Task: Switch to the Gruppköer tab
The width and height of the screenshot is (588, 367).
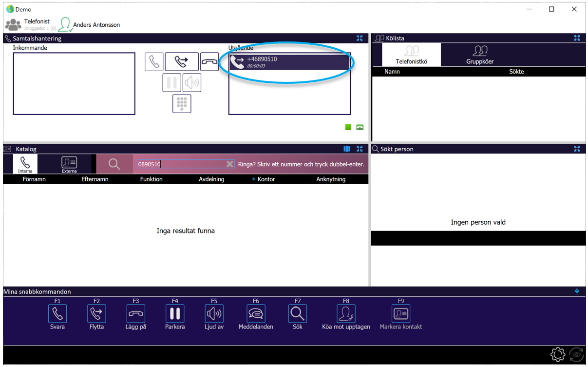Action: 480,55
